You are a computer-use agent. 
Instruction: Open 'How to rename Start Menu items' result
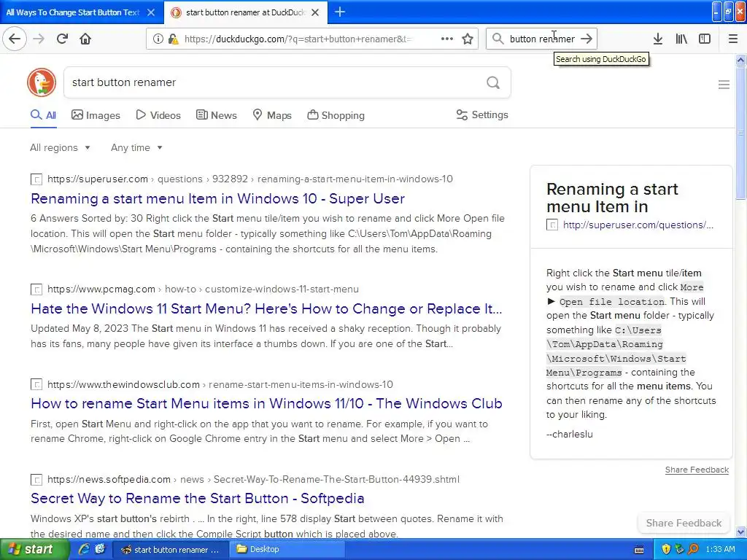pos(266,403)
